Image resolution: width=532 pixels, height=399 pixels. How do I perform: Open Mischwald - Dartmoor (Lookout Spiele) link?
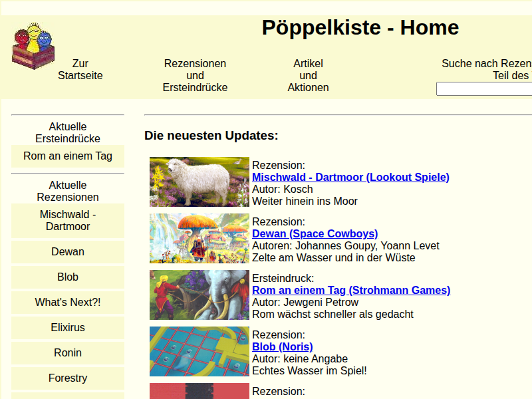[x=350, y=177]
